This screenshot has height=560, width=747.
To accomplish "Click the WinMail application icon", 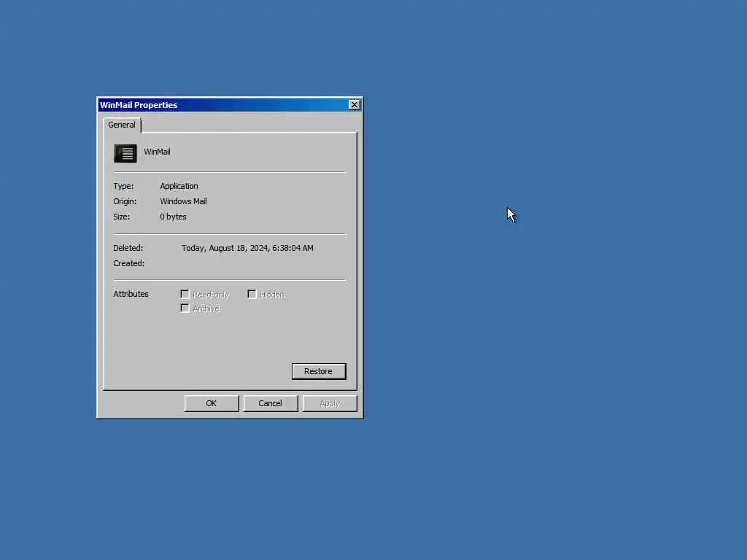I will 125,153.
